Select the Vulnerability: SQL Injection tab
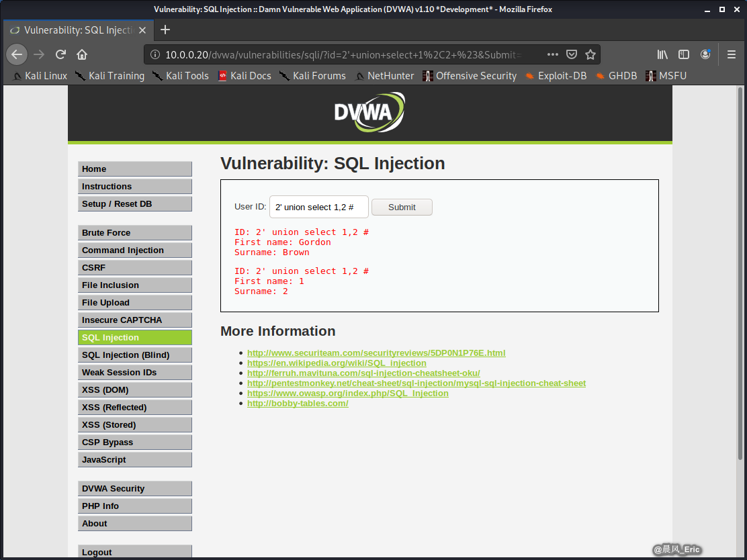This screenshot has height=560, width=747. click(79, 30)
